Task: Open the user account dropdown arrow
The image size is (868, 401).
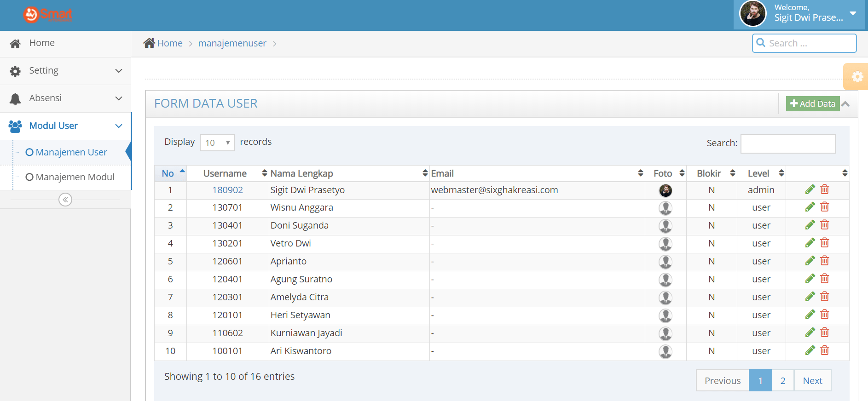Action: (853, 13)
